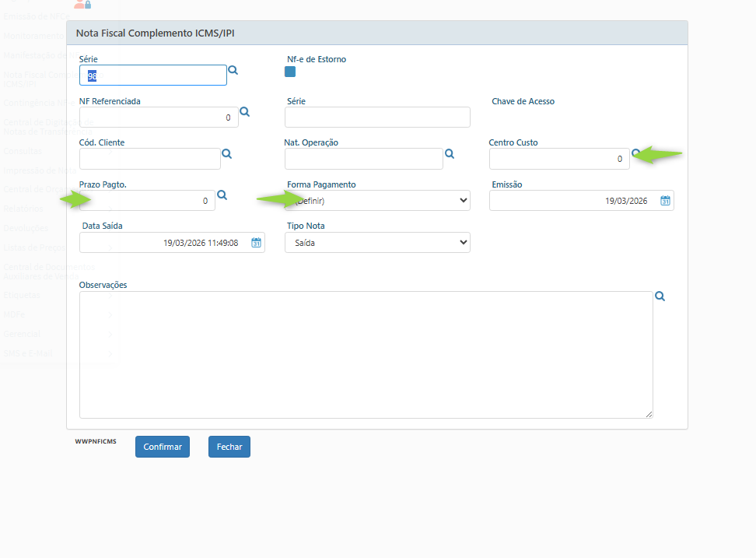
Task: Click the Centro Custo search icon
Action: coord(635,153)
